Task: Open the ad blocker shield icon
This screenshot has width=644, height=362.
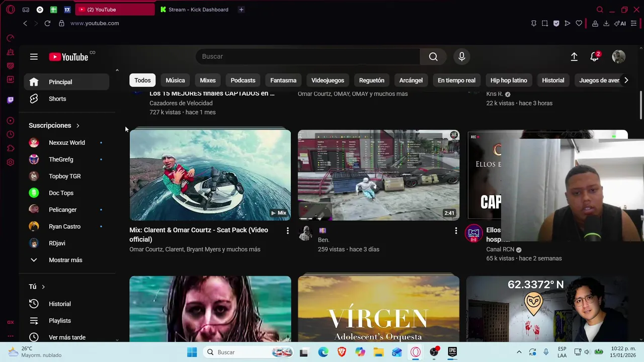Action: [556, 23]
